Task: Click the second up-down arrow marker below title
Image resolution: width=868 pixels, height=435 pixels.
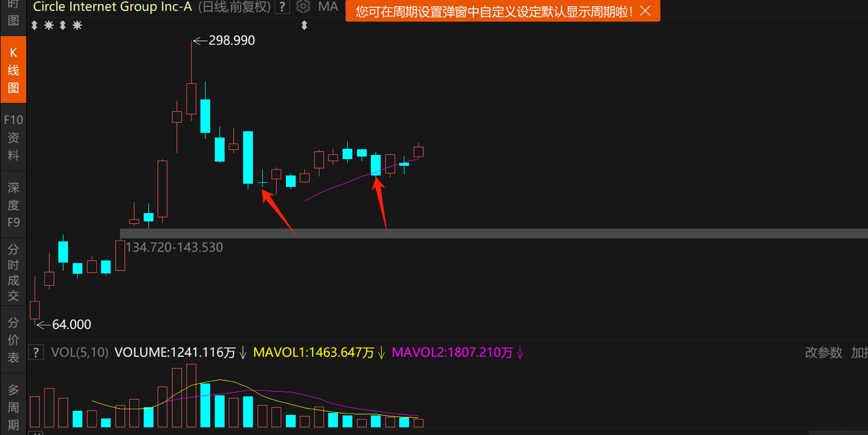Action: tap(62, 25)
